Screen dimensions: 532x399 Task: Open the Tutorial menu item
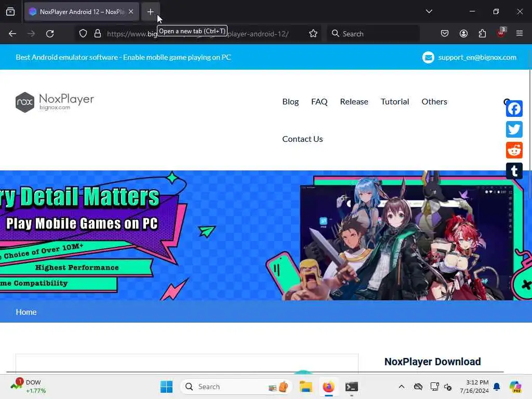click(x=395, y=101)
